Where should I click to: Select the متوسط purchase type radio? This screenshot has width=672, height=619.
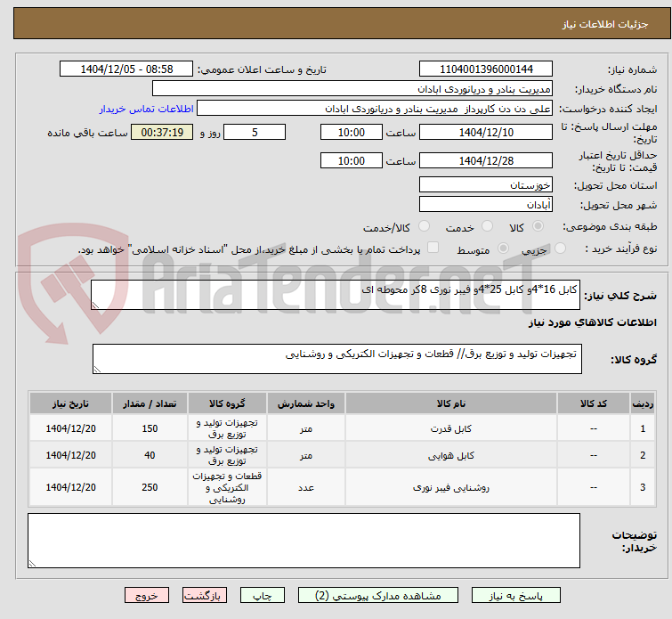[x=503, y=248]
